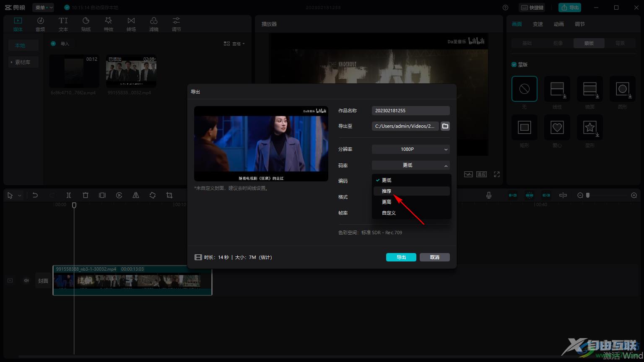644x362 pixels.
Task: Click the timeline zoom-out magnifier
Action: click(580, 195)
